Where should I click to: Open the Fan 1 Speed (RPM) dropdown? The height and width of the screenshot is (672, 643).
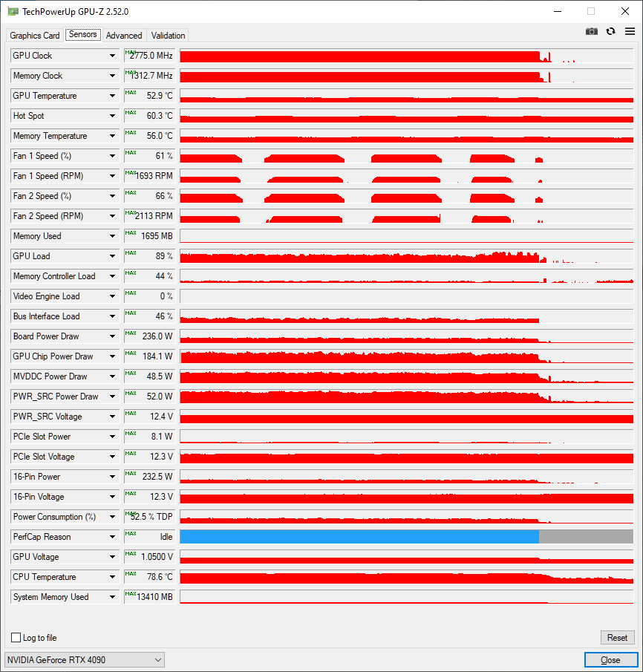(112, 176)
